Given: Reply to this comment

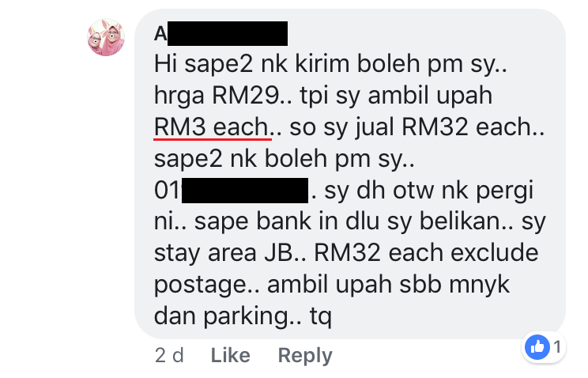Looking at the screenshot, I should pyautogui.click(x=305, y=356).
